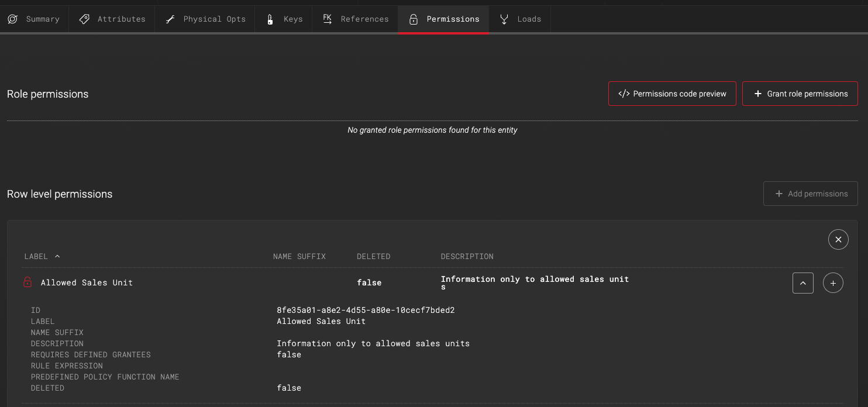Click Add permissions under Row level permissions
This screenshot has width=868, height=407.
pos(811,194)
